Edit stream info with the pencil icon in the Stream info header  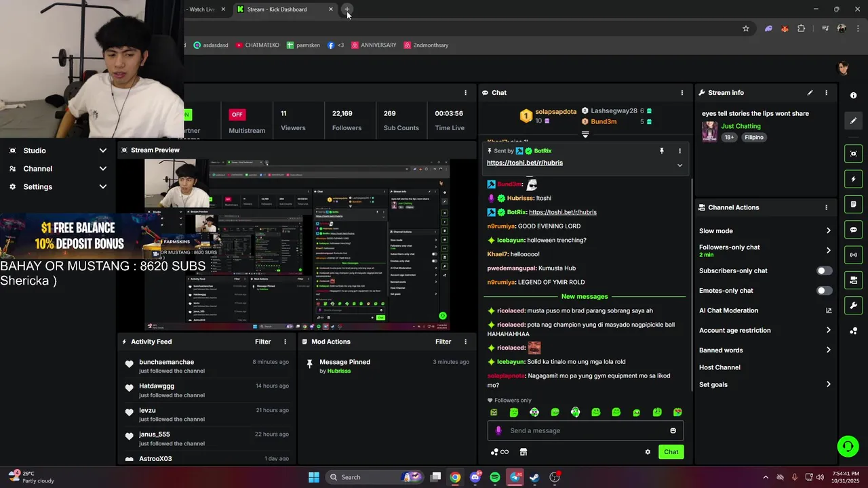[810, 93]
